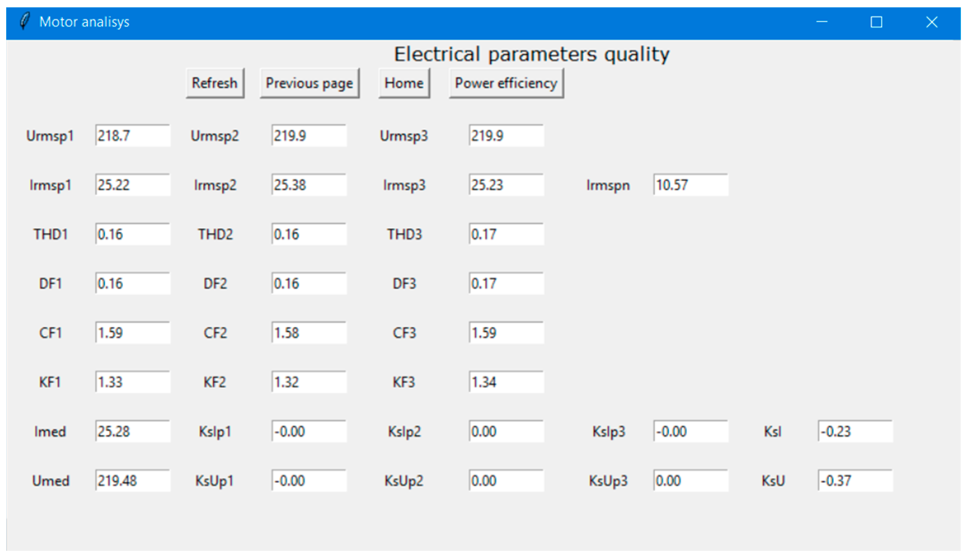This screenshot has height=560, width=969.
Task: Select the Irmsp2 field with 25.38
Action: pos(308,185)
